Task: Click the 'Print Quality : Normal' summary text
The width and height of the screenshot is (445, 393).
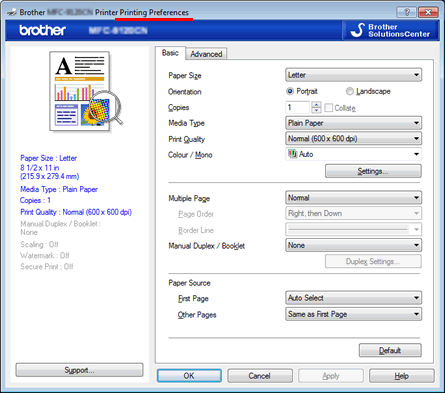Action: pos(76,212)
